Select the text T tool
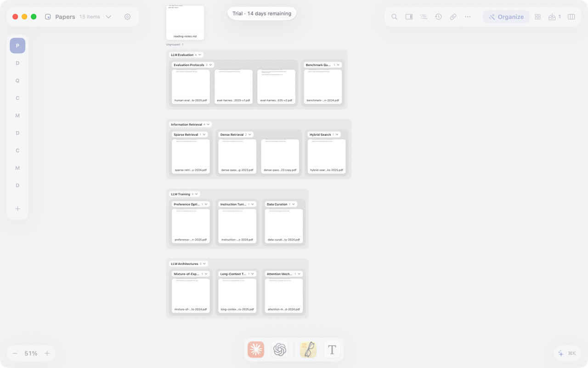 (332, 350)
